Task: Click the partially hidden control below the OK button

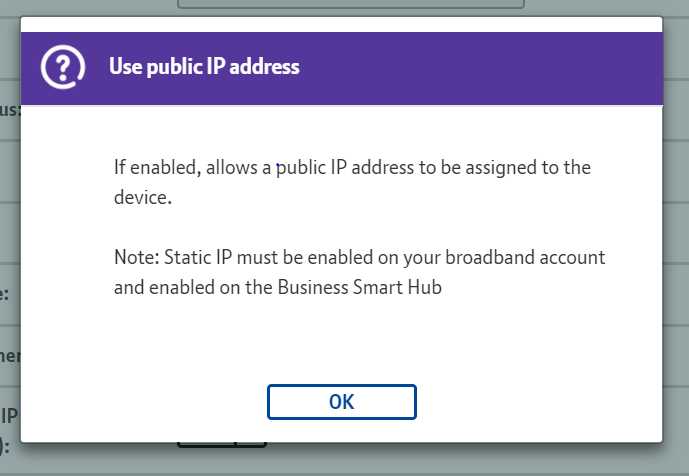Action: [x=222, y=441]
